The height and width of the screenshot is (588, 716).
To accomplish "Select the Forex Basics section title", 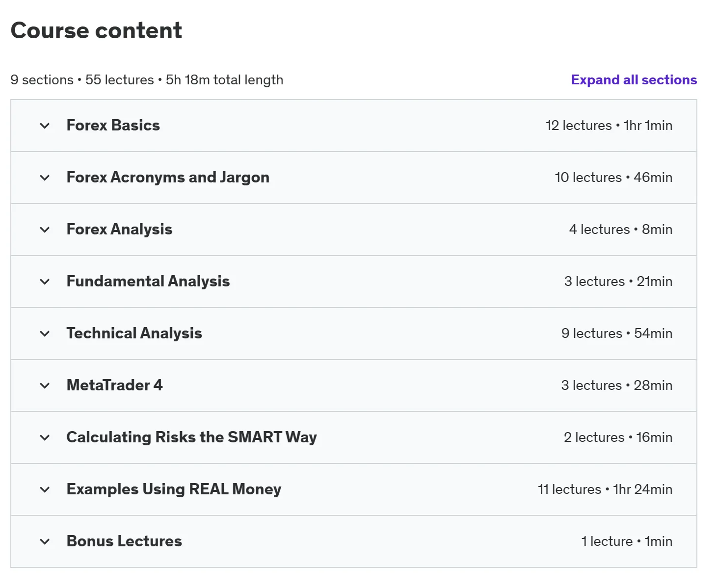I will 113,126.
